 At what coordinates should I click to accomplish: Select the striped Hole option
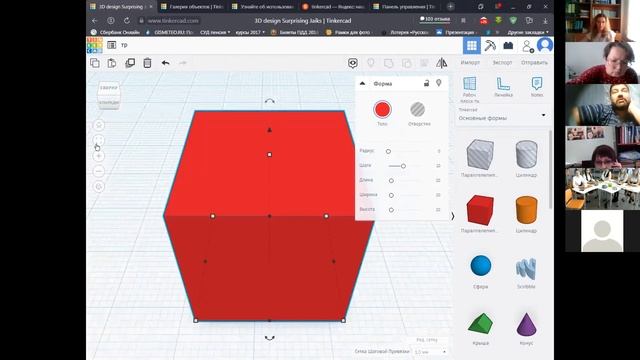click(x=418, y=109)
